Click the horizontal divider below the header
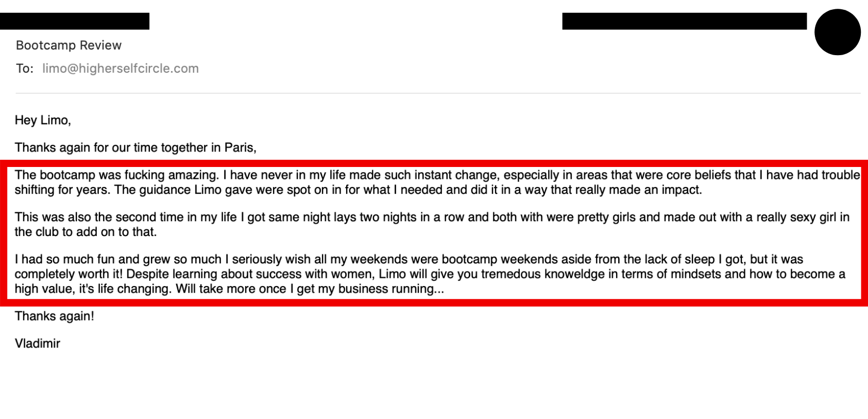This screenshot has height=419, width=868. click(x=438, y=93)
